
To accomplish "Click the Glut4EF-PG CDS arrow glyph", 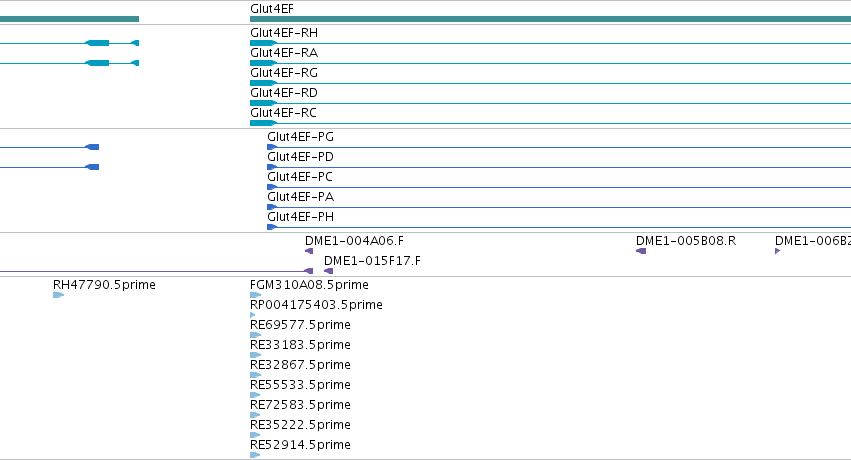I will [272, 147].
